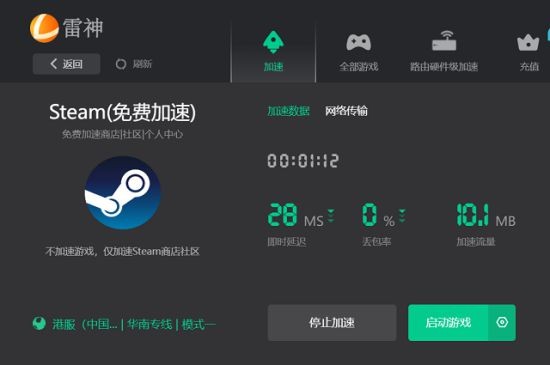Click the Steam logo thumbnail
550x365 pixels.
123,193
